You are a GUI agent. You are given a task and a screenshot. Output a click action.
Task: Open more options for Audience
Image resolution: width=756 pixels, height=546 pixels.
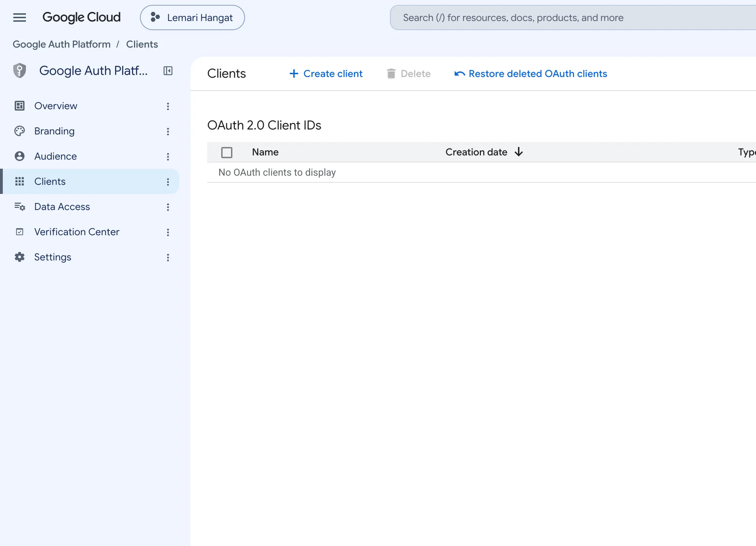[168, 156]
